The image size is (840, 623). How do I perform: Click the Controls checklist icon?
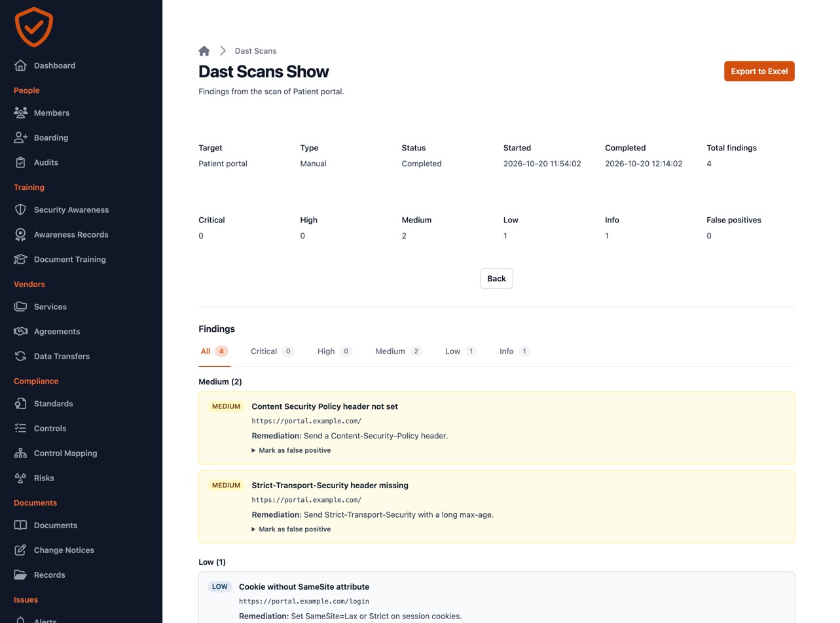click(x=20, y=428)
